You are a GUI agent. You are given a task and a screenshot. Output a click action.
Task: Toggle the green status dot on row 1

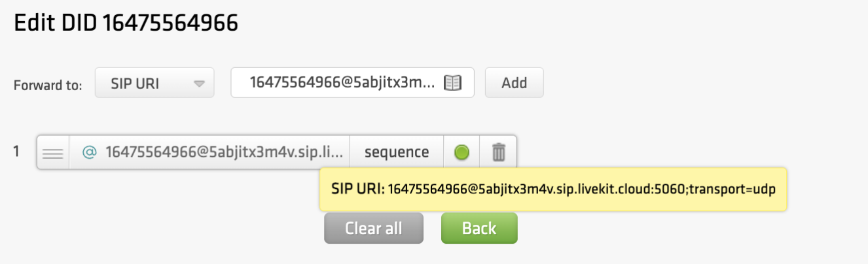pyautogui.click(x=461, y=153)
